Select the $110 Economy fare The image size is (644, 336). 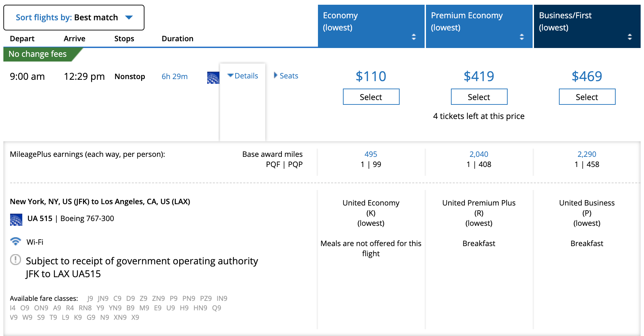(x=371, y=97)
